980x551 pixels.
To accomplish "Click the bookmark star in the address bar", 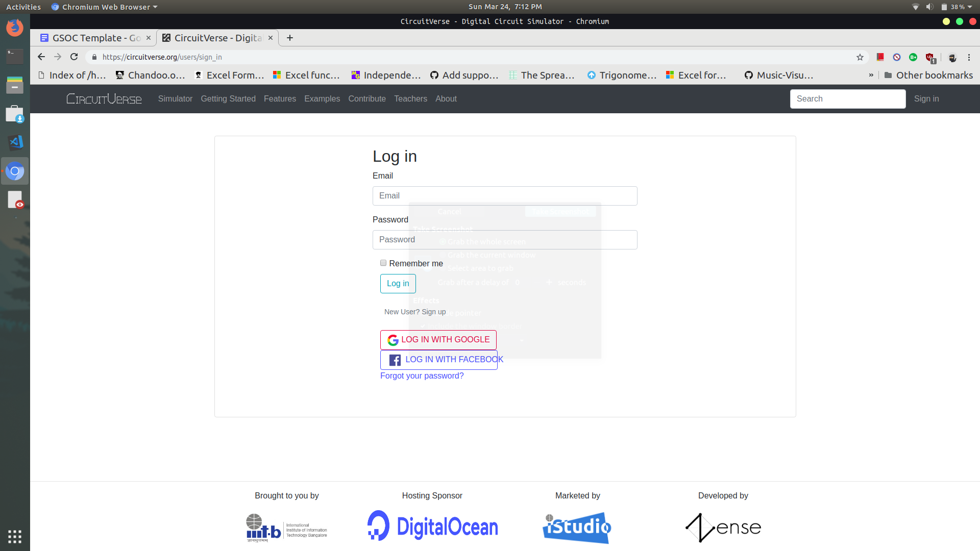I will 860,57.
